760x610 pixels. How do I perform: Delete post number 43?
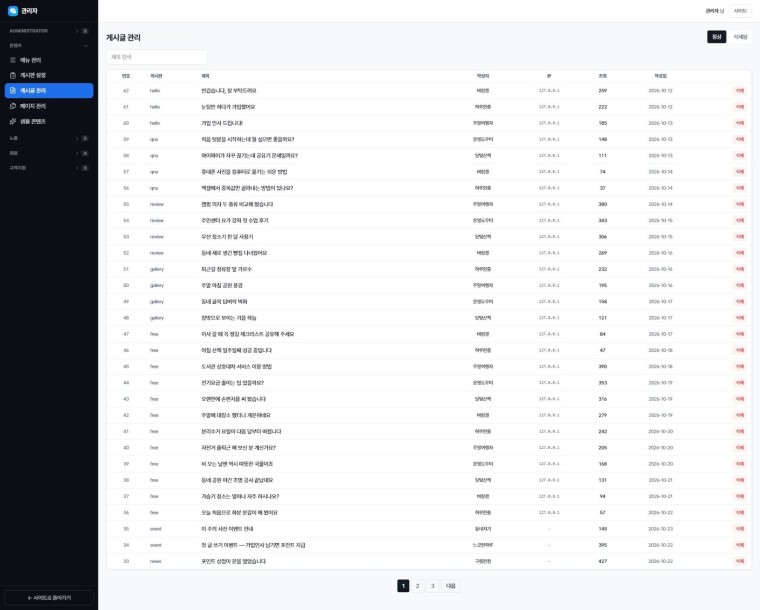point(740,399)
